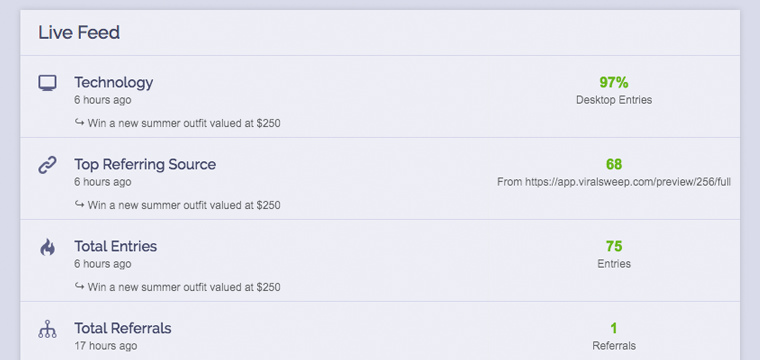The height and width of the screenshot is (360, 760).
Task: Open summer outfit campaign link under Top Referring Source
Action: 184,205
